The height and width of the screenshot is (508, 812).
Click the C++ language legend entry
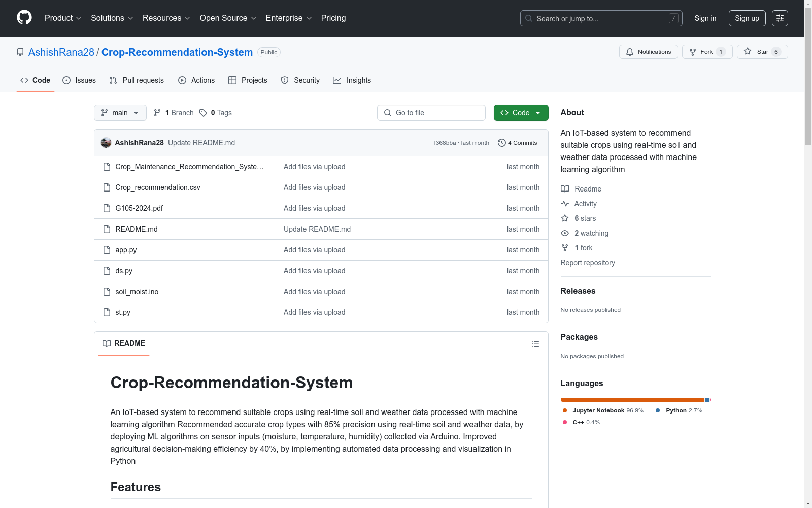pyautogui.click(x=582, y=422)
